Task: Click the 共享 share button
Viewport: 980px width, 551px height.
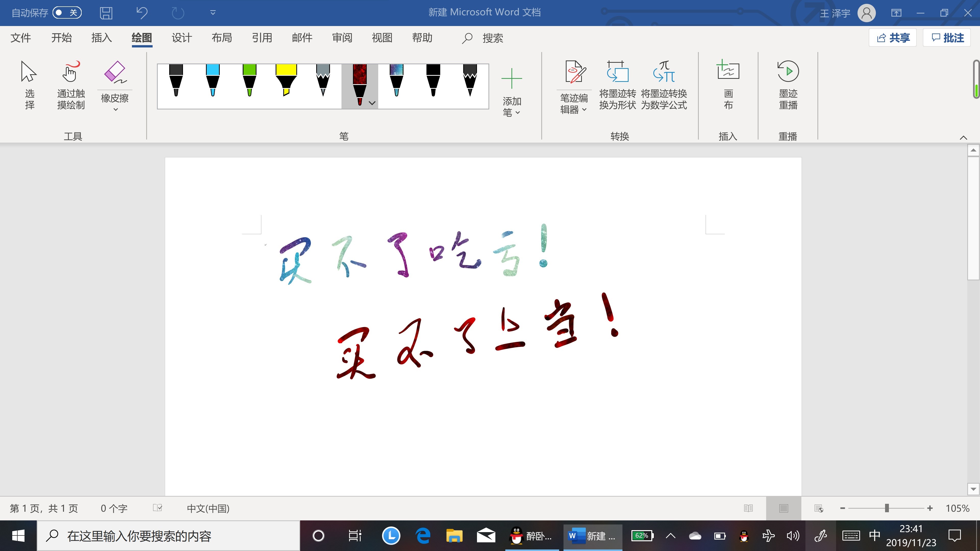Action: (x=892, y=38)
